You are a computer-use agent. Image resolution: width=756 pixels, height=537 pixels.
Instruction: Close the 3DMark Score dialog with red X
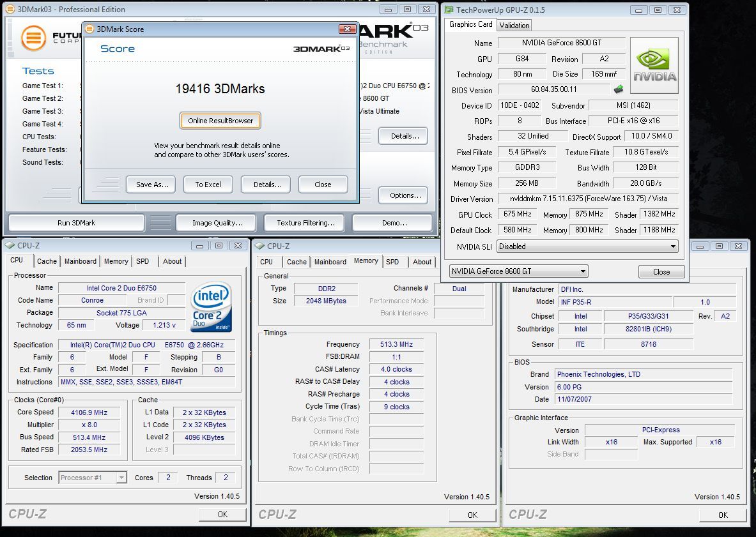pyautogui.click(x=347, y=29)
